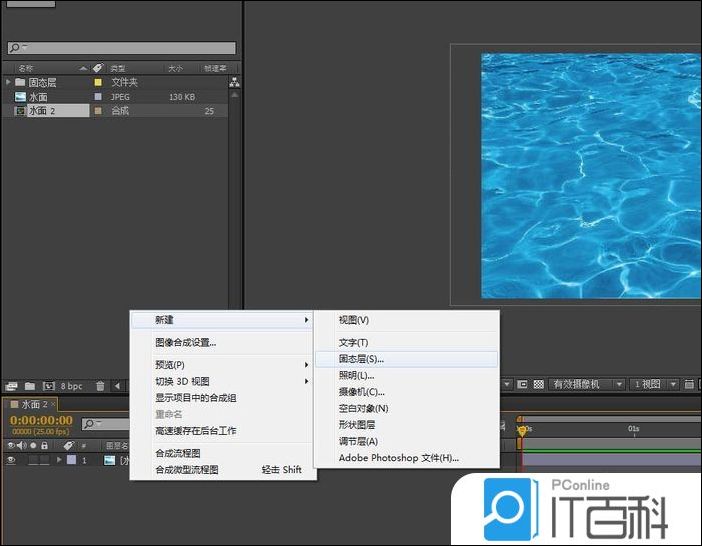Click the new composition icon
Viewport: 702px width, 546px height.
click(x=47, y=385)
